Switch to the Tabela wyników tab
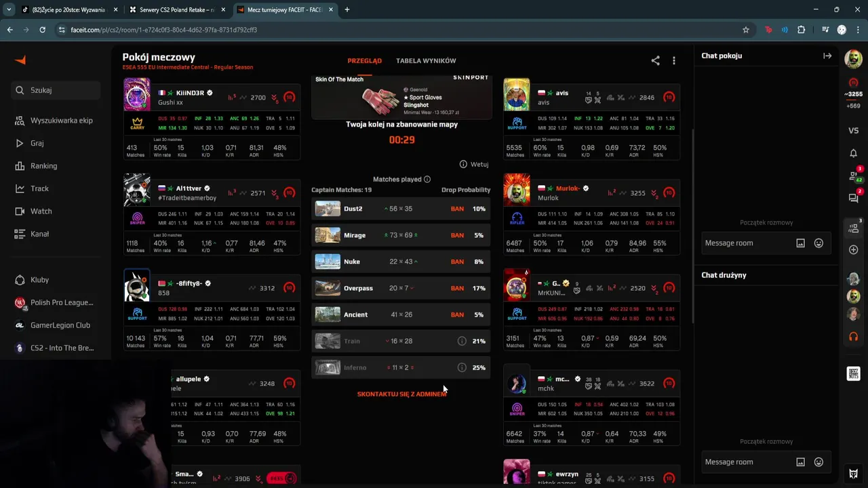The image size is (868, 488). click(x=426, y=61)
